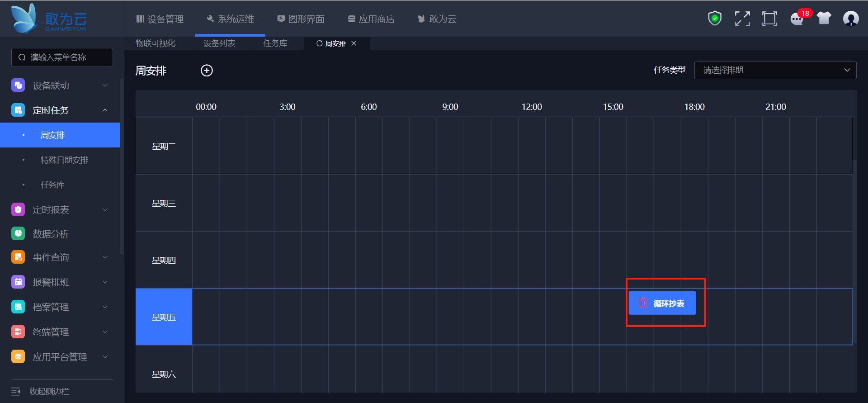Viewport: 868px width, 403px height.
Task: Select the 星期三 row label
Action: [164, 203]
